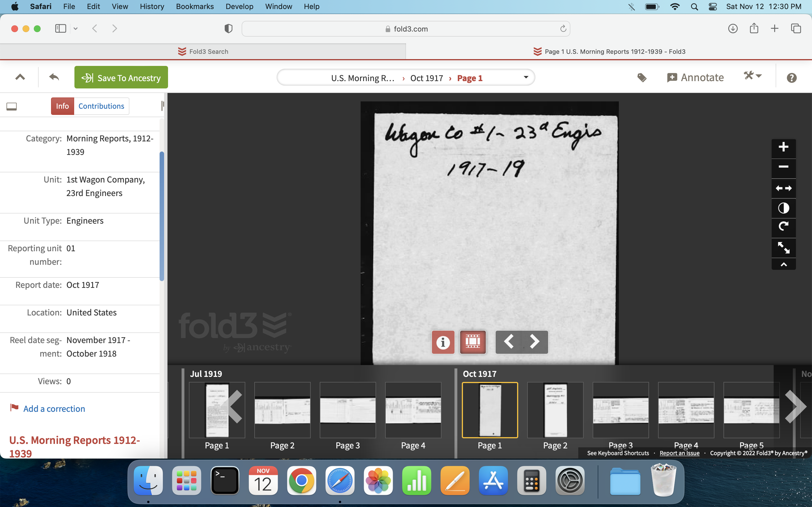The image size is (812, 507).
Task: Go to next page with viewer arrow
Action: (535, 342)
